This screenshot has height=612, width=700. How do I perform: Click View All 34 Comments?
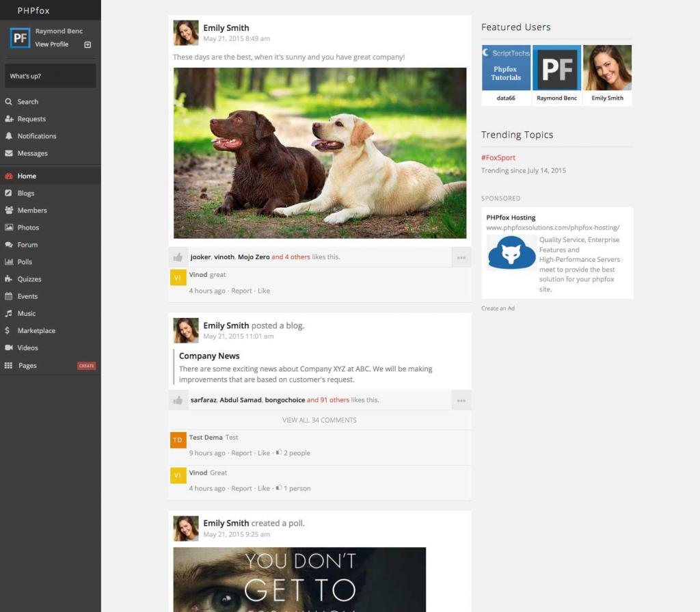tap(319, 420)
